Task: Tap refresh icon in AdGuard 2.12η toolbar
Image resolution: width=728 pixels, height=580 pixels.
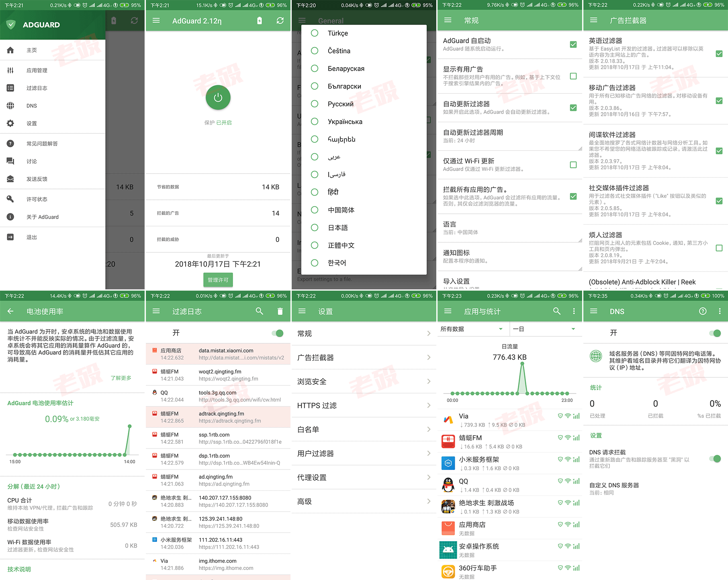Action: point(280,20)
